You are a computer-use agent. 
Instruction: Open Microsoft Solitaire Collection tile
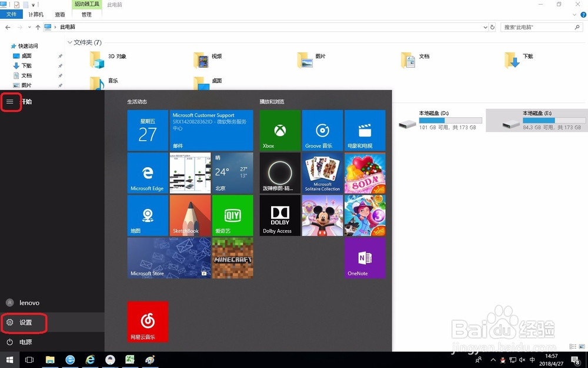[322, 173]
